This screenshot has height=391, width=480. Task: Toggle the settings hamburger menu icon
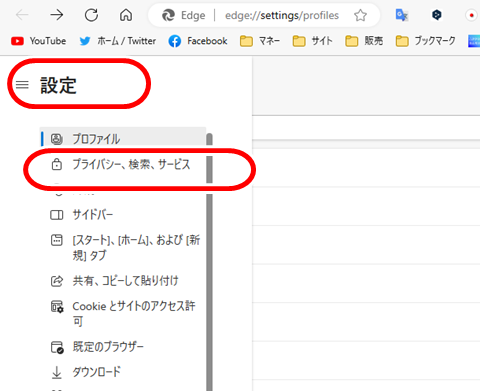[22, 85]
